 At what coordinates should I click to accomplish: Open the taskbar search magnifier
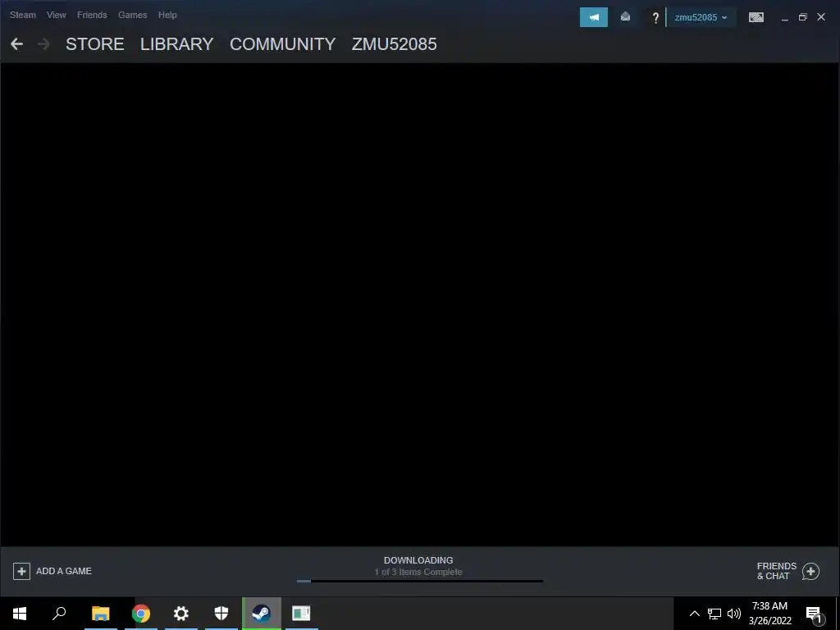pos(59,614)
